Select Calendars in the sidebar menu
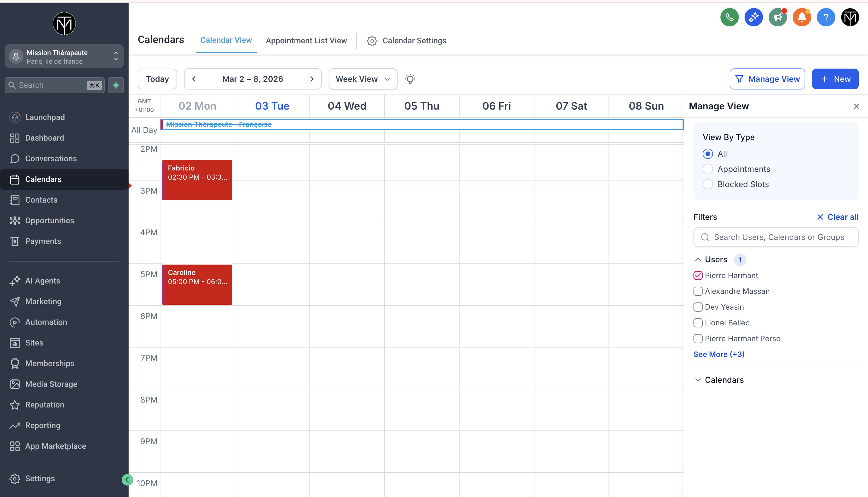Viewport: 868px width, 497px height. (x=64, y=179)
